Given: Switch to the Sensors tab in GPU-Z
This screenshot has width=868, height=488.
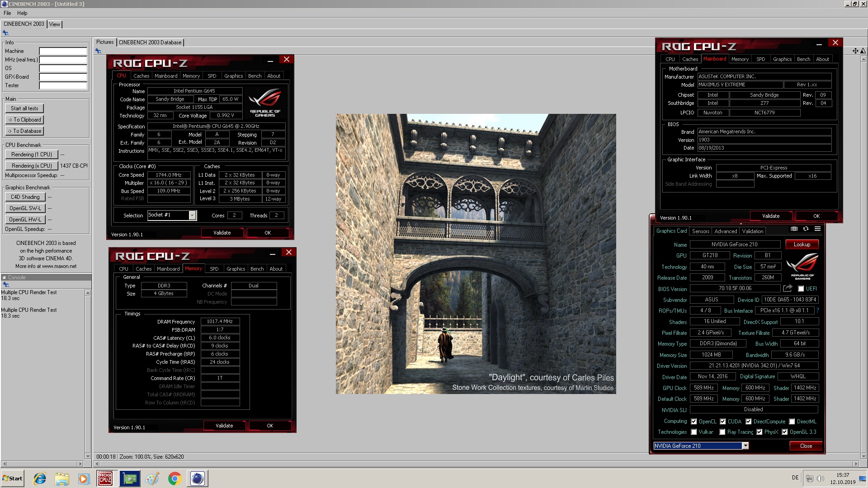Looking at the screenshot, I should (701, 231).
